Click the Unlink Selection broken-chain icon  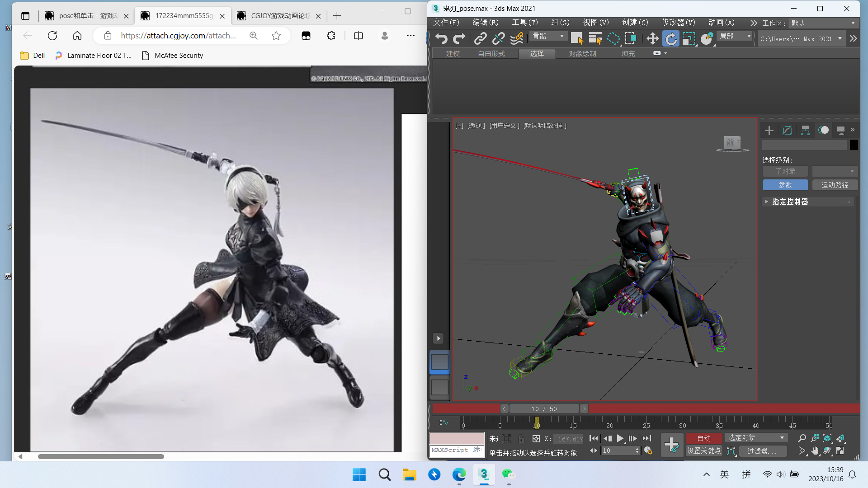(x=498, y=38)
